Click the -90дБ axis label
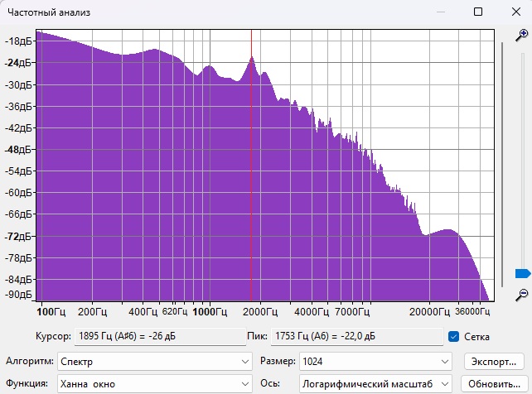This screenshot has height=394, width=532. 19,294
